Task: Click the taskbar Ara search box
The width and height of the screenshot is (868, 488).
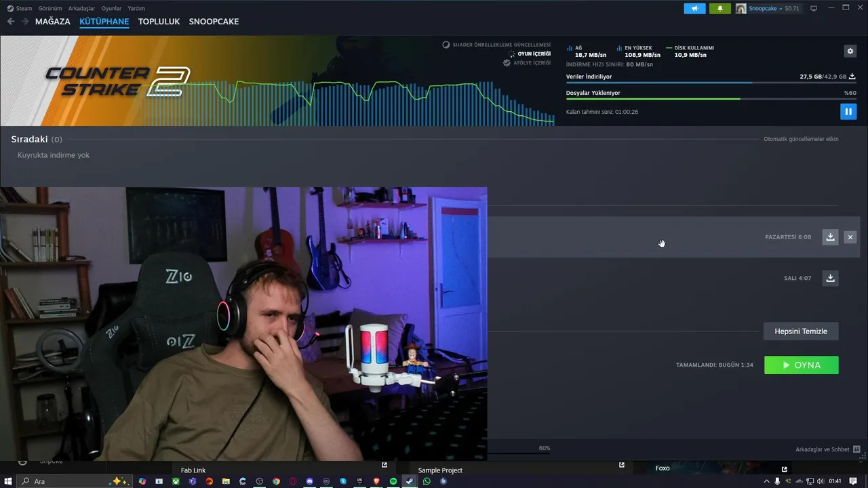Action: [x=73, y=481]
